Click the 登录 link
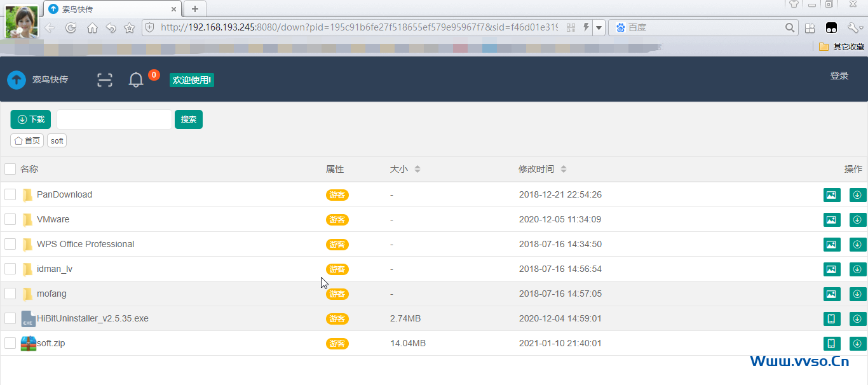The height and width of the screenshot is (385, 868). (x=839, y=76)
